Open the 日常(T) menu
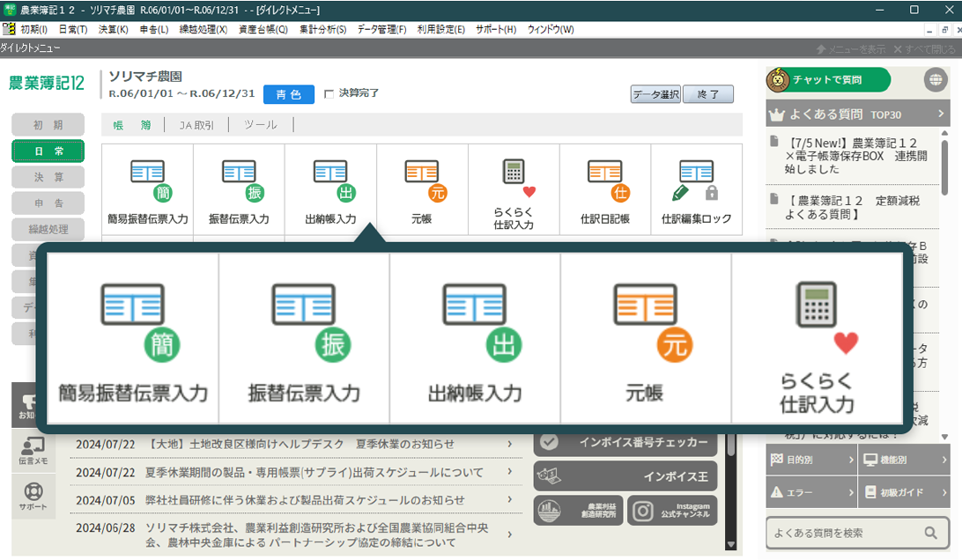The height and width of the screenshot is (560, 962). pos(73,29)
